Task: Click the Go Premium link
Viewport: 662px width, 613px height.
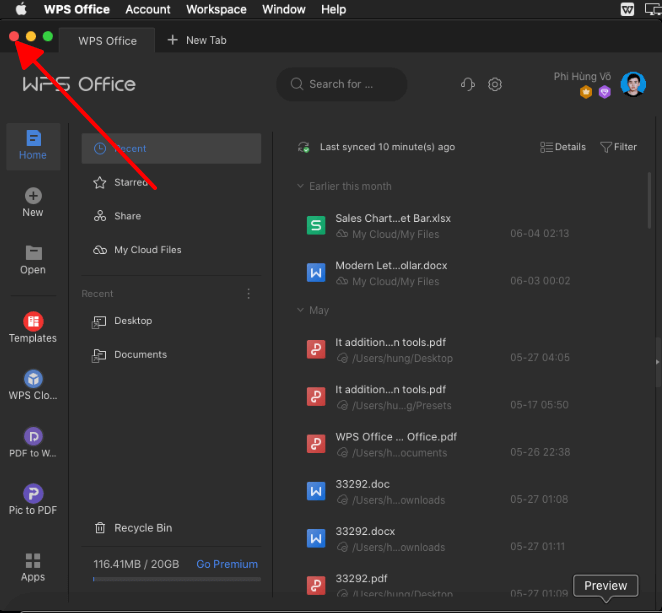Action: tap(227, 564)
